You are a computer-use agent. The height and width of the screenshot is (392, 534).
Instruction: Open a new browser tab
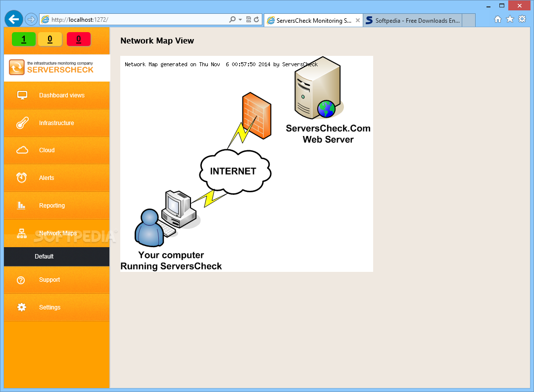pos(469,21)
